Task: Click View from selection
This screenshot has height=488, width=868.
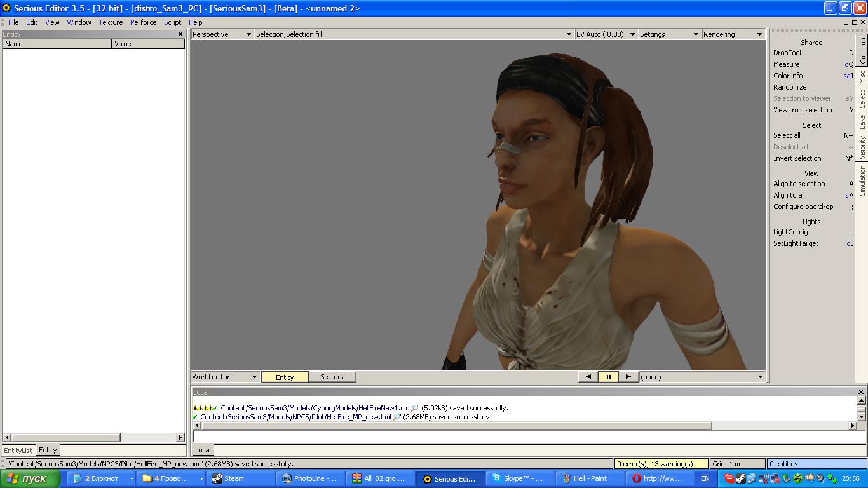Action: click(x=813, y=110)
